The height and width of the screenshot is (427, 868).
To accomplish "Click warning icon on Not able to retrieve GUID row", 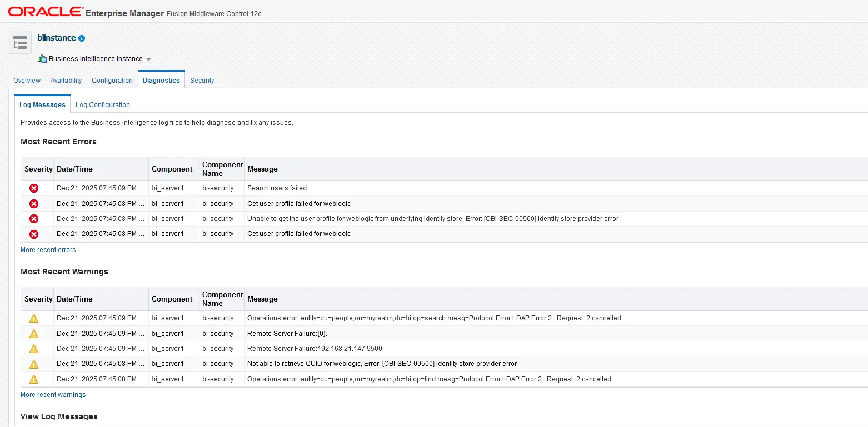I will 34,364.
